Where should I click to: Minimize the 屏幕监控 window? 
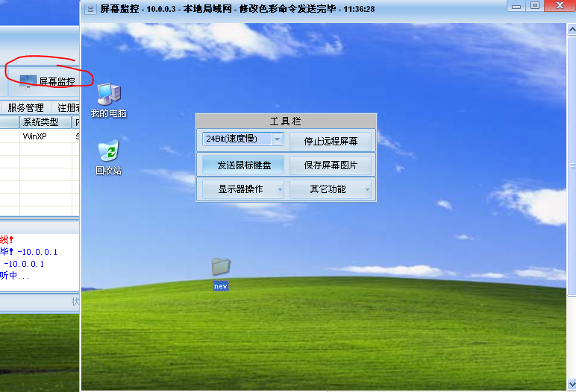point(516,6)
